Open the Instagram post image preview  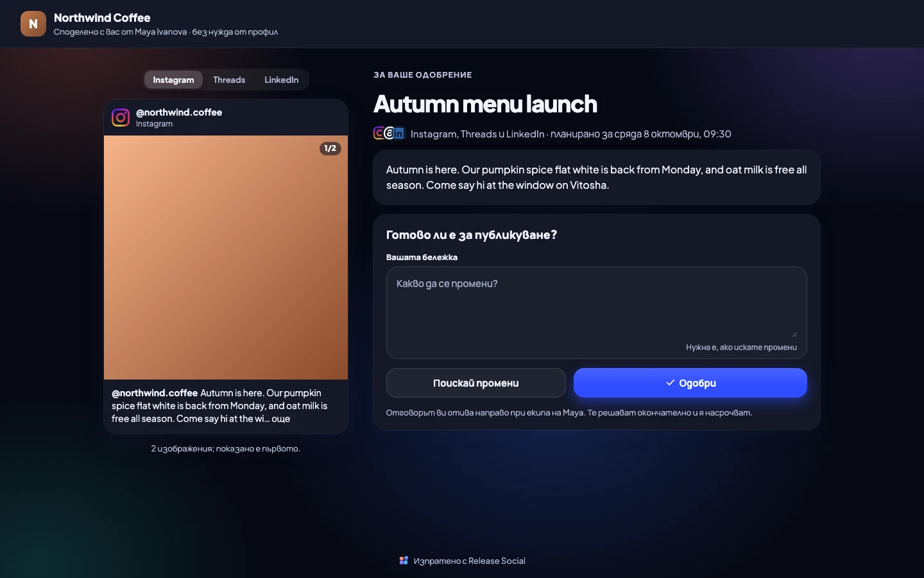point(226,258)
